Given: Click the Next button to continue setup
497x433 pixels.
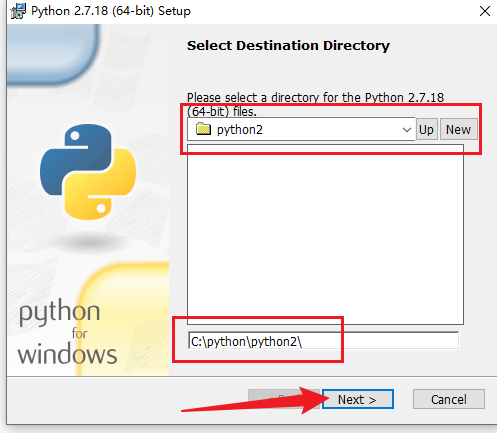Looking at the screenshot, I should (x=358, y=399).
